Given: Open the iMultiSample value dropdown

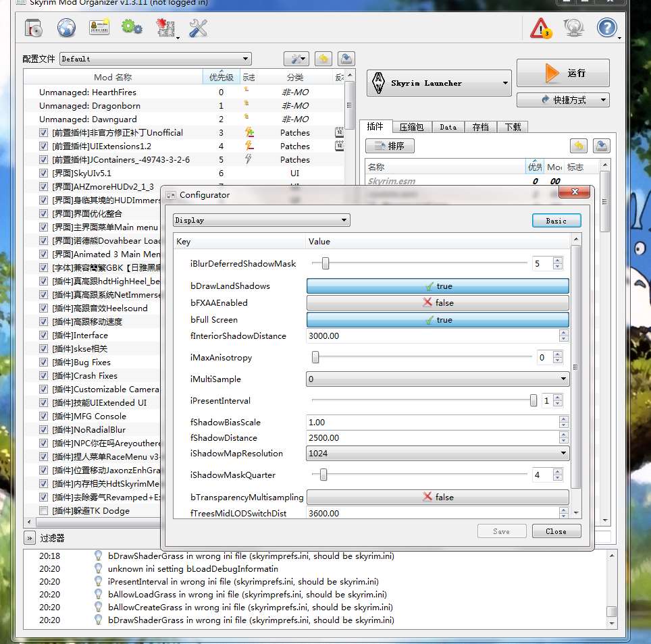Looking at the screenshot, I should point(438,379).
